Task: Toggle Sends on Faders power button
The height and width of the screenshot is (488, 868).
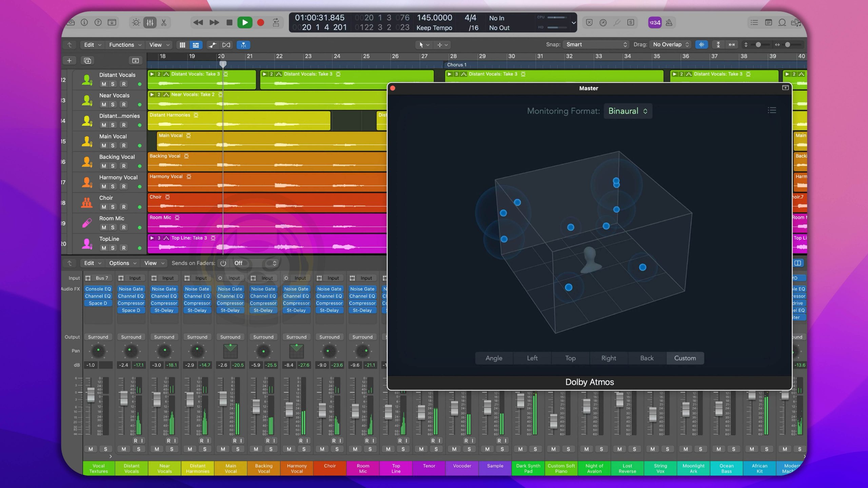Action: click(x=223, y=263)
